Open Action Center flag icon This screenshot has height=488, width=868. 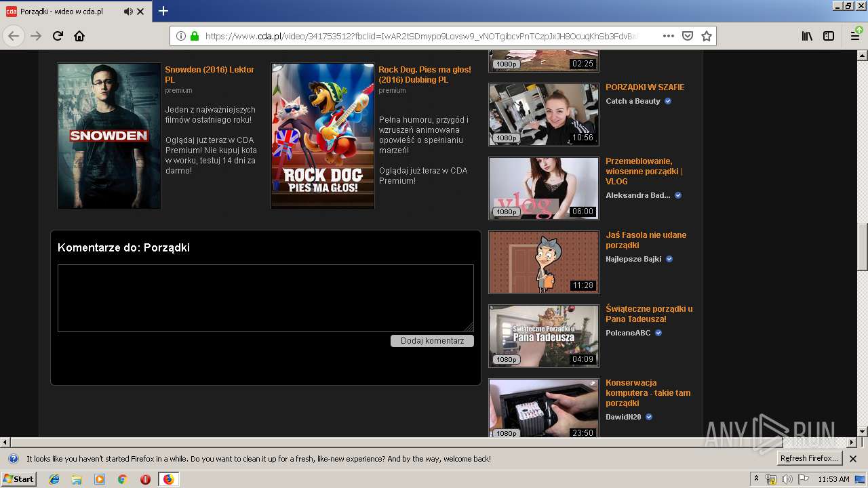[x=803, y=479]
